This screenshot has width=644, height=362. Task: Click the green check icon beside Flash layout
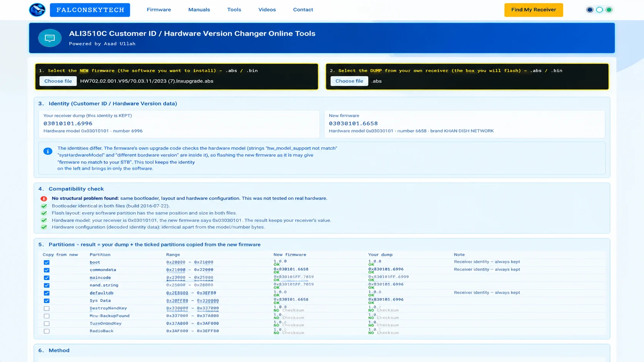point(44,213)
